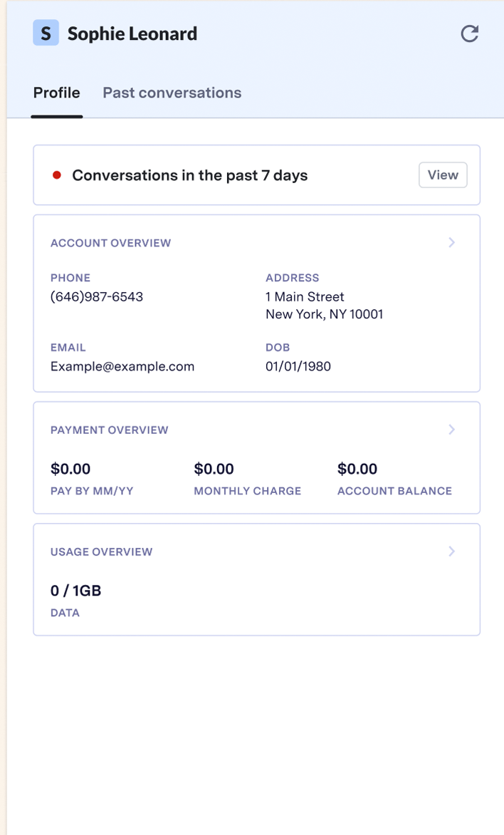Viewport: 504px width, 835px height.
Task: Click the date of birth 01/01/1980
Action: point(298,366)
